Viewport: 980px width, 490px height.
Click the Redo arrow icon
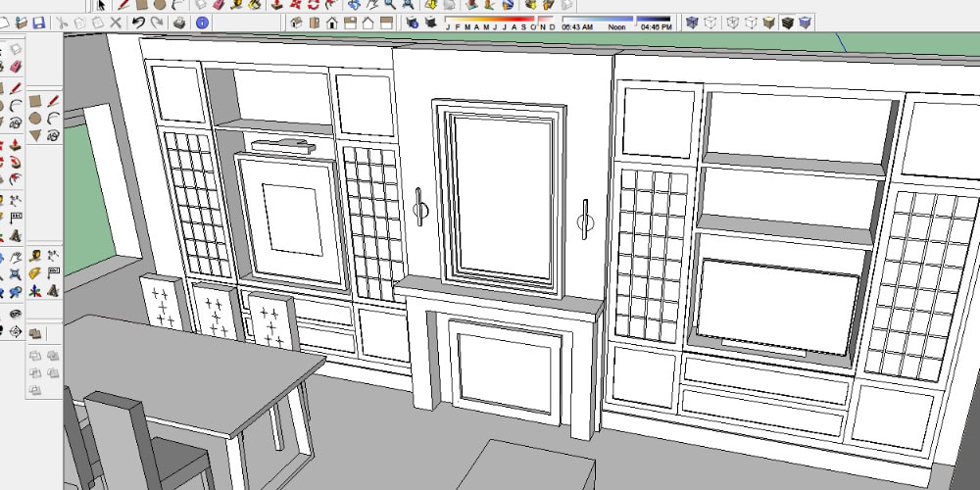(x=157, y=22)
